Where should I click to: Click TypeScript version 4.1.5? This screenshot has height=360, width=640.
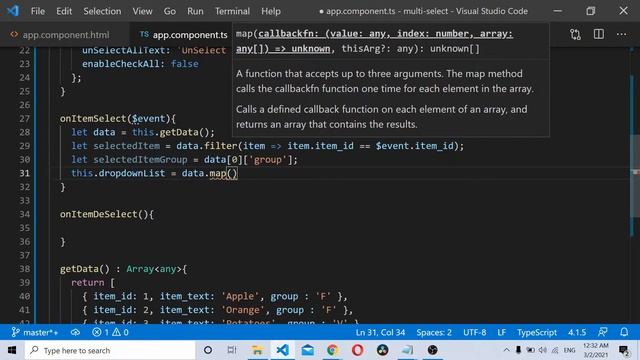coord(577,332)
